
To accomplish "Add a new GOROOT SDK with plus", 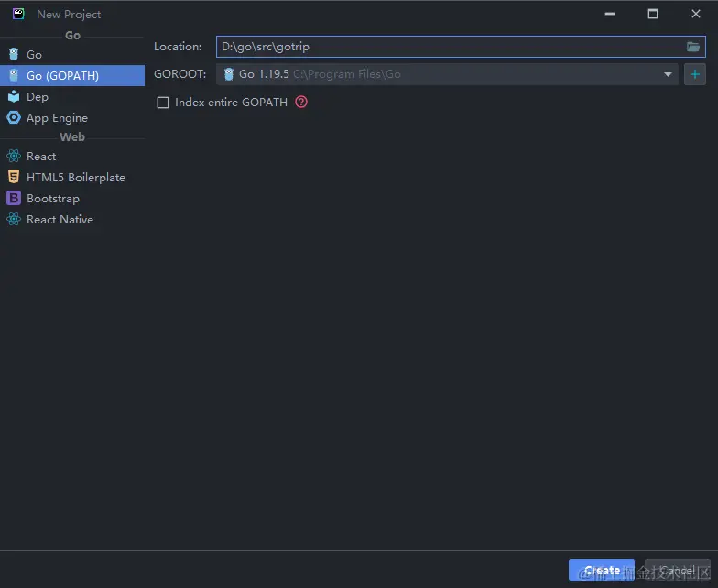I will [694, 74].
